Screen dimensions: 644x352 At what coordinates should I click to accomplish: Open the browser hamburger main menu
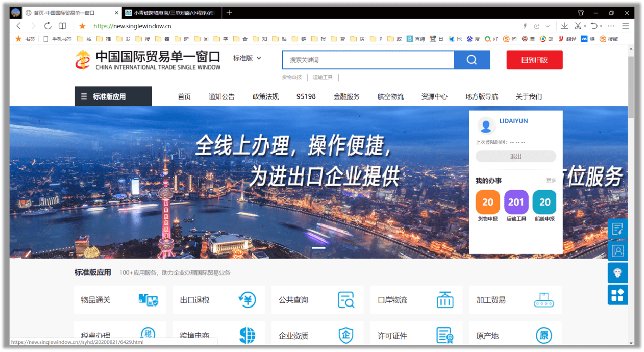click(626, 26)
